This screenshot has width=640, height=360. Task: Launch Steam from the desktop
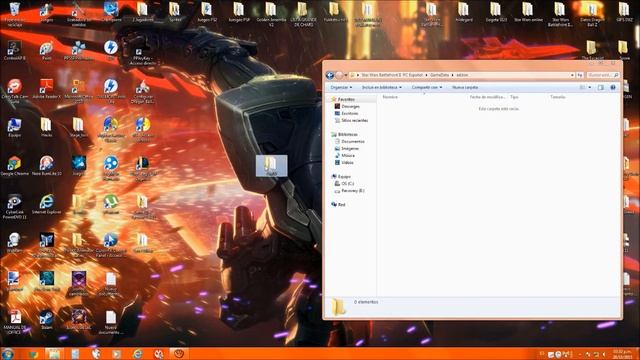tap(47, 320)
